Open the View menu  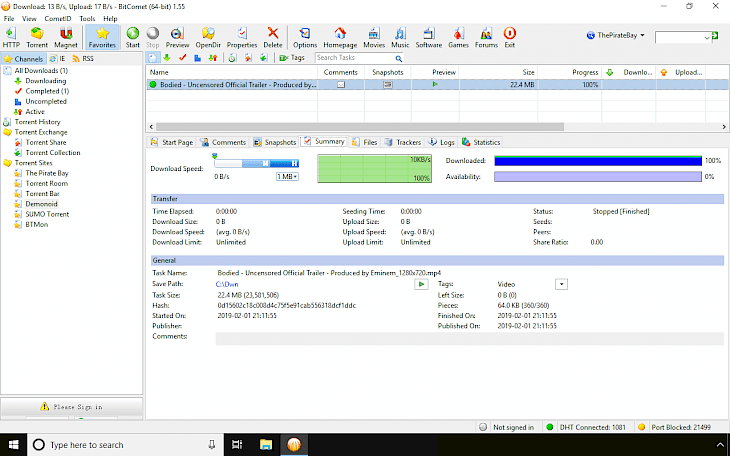click(29, 19)
